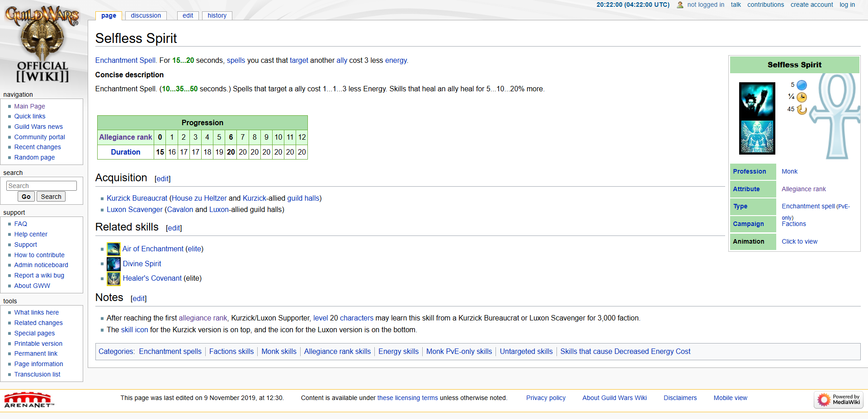868x419 pixels.
Task: Click the user icon beside not logged in
Action: pyautogui.click(x=680, y=5)
